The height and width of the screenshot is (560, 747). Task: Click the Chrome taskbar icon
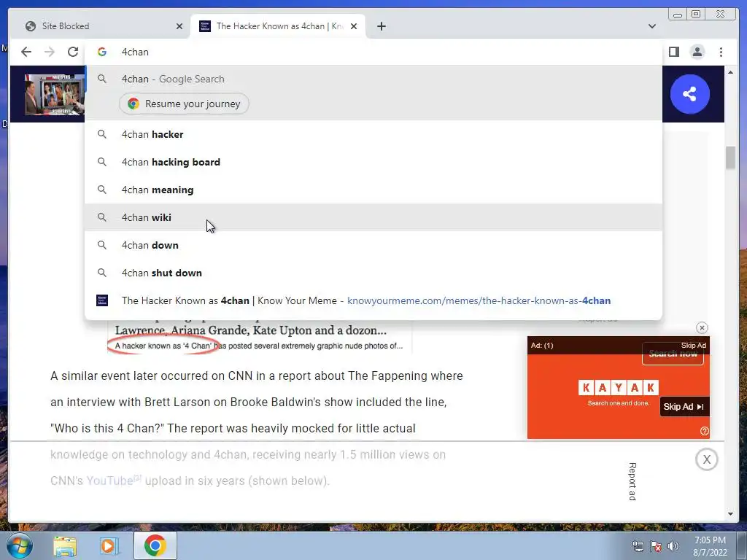tap(155, 545)
